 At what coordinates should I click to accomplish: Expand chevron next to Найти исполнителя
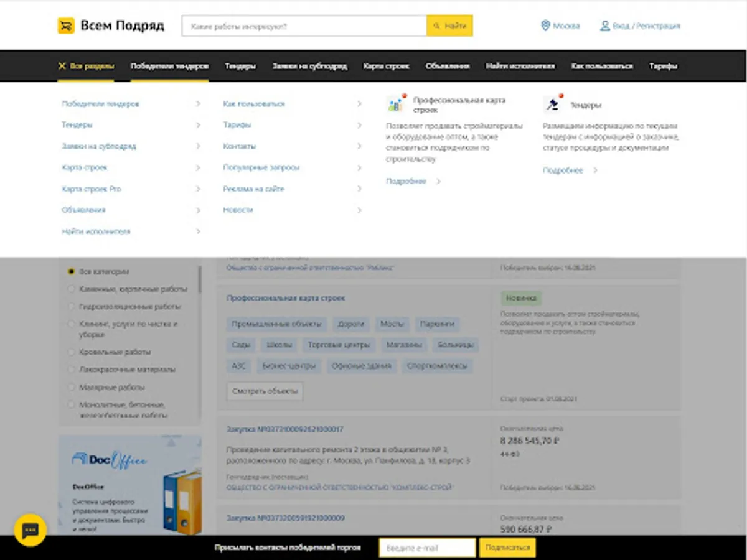click(x=198, y=231)
